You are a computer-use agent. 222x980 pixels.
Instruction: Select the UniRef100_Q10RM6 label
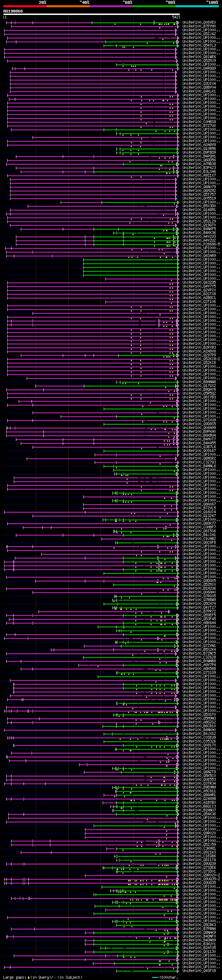click(x=199, y=148)
